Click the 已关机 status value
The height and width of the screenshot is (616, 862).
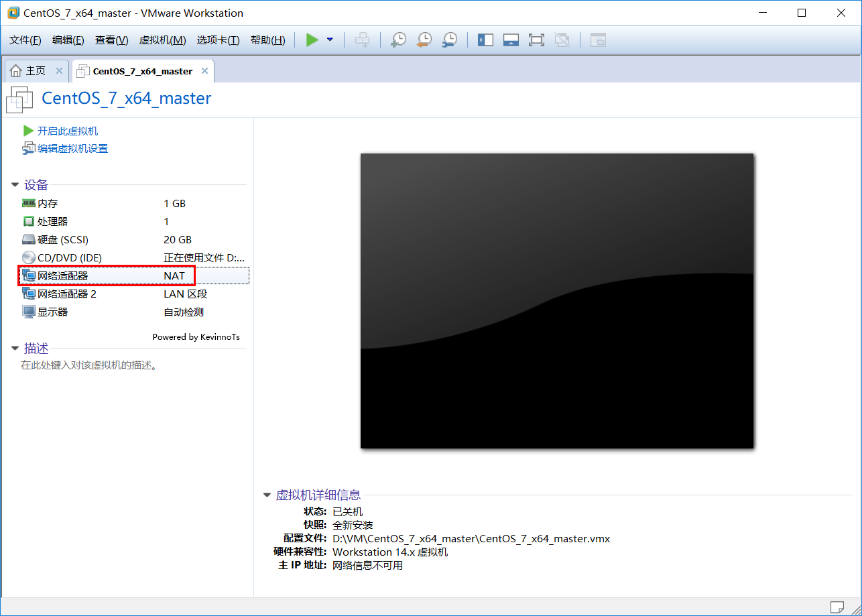coord(348,511)
